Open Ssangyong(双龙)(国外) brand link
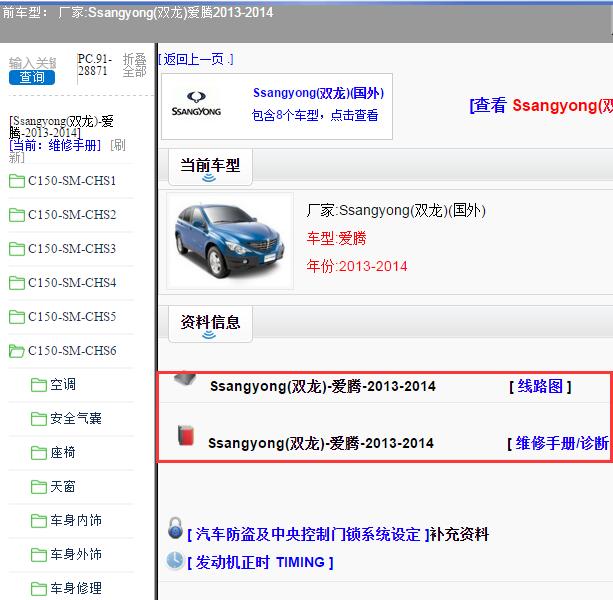Viewport: 613px width, 600px height. pos(318,93)
